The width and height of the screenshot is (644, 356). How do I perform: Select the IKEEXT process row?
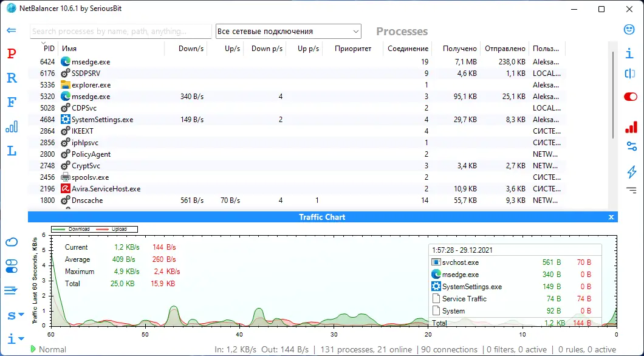[x=297, y=131]
